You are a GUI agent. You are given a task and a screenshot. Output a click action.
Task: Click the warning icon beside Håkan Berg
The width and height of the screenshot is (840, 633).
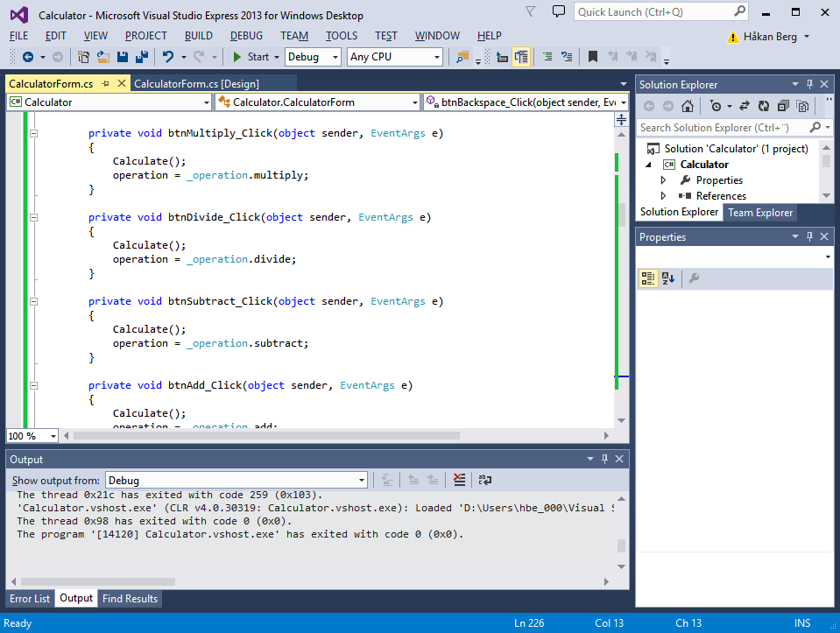click(732, 37)
